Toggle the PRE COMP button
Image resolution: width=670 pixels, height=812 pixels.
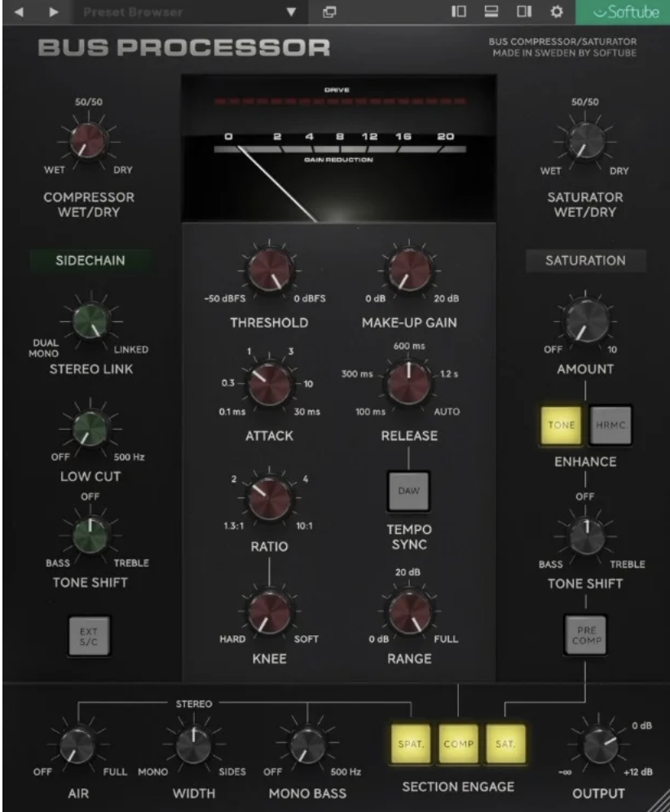coord(586,636)
